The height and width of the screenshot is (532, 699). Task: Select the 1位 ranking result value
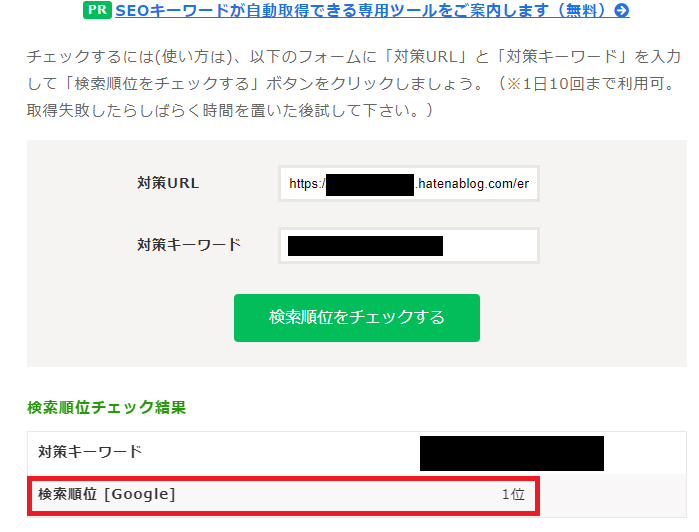513,495
